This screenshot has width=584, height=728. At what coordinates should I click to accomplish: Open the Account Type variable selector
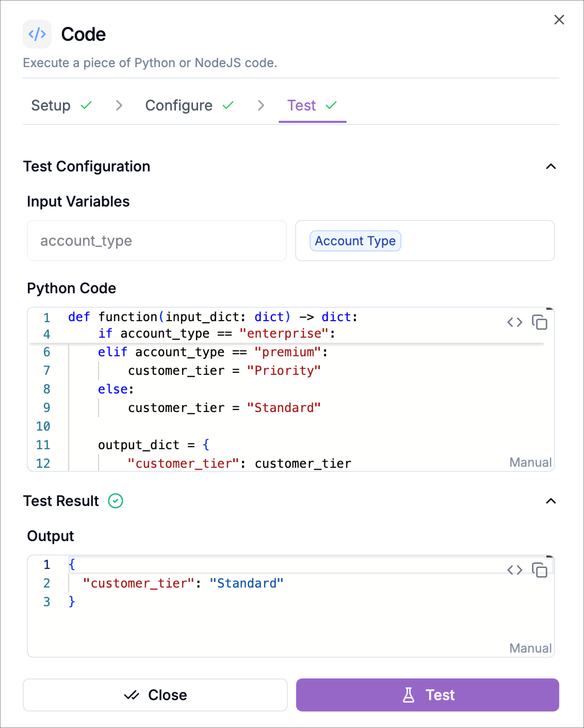[355, 241]
